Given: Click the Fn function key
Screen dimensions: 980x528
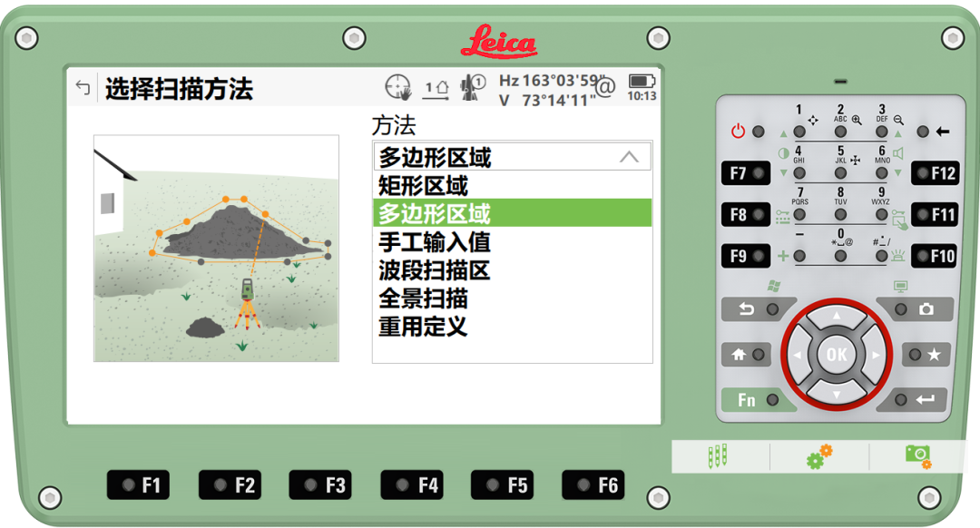Looking at the screenshot, I should [x=757, y=400].
